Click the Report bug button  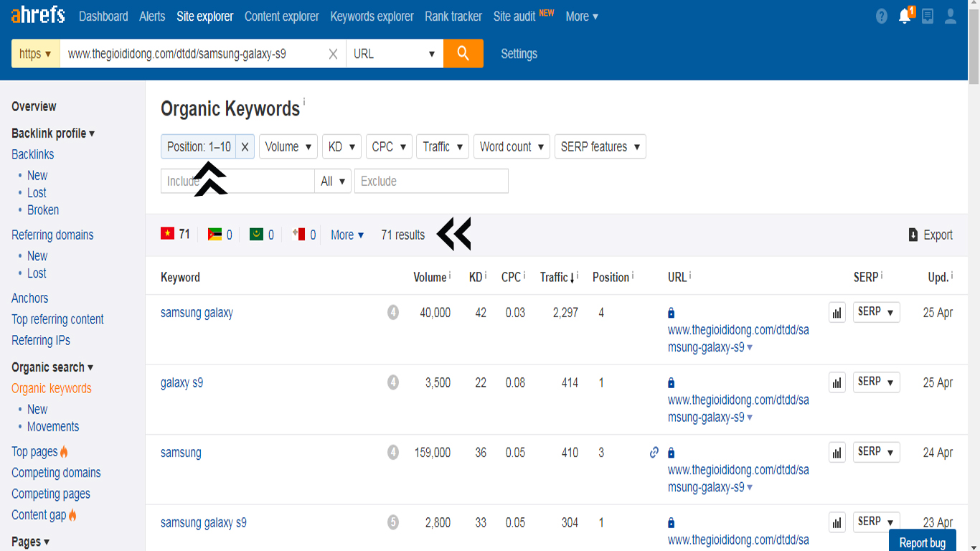(x=922, y=542)
